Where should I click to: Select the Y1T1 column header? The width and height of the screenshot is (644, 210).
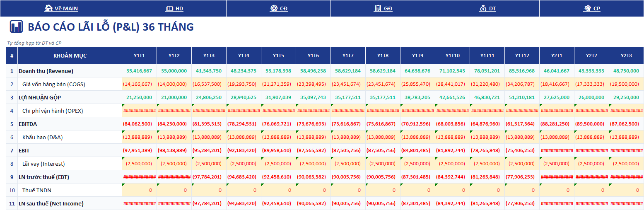click(139, 56)
